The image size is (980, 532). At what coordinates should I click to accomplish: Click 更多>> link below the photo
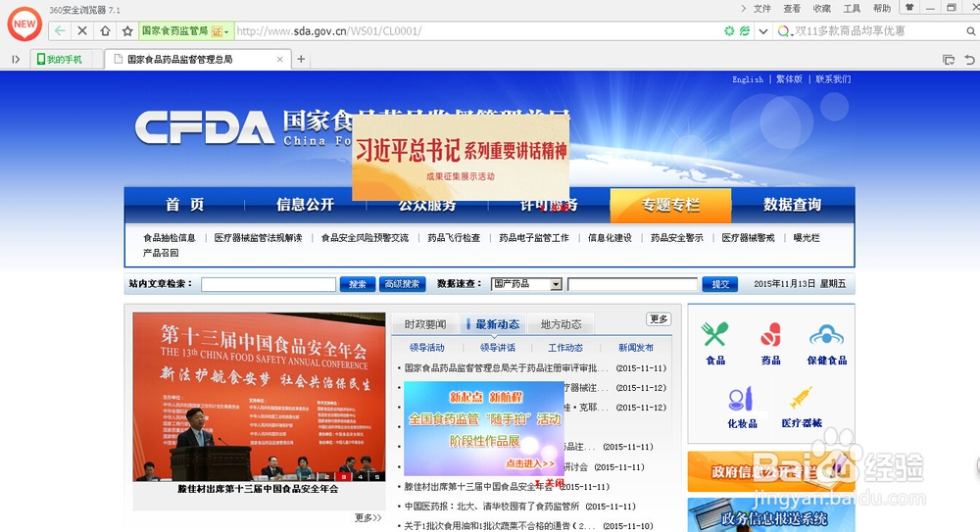coord(367,517)
